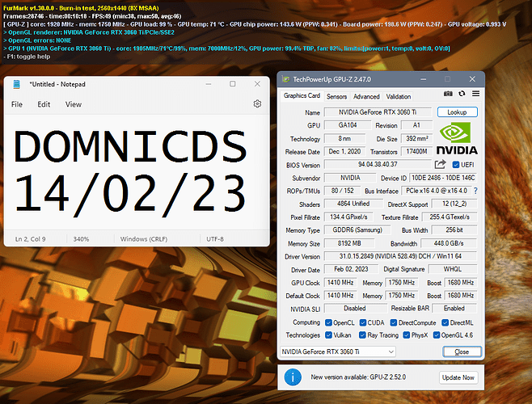Click the blue info icon in update notice
The height and width of the screenshot is (404, 532).
(x=293, y=377)
